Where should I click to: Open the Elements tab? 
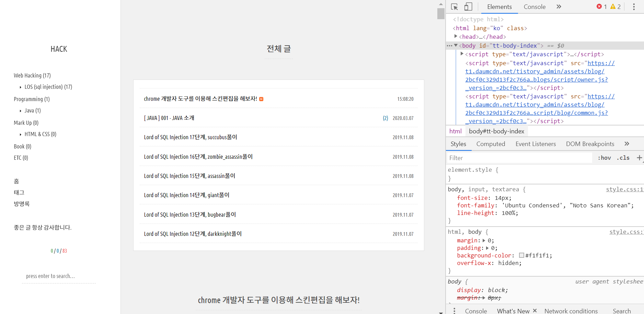(x=499, y=7)
